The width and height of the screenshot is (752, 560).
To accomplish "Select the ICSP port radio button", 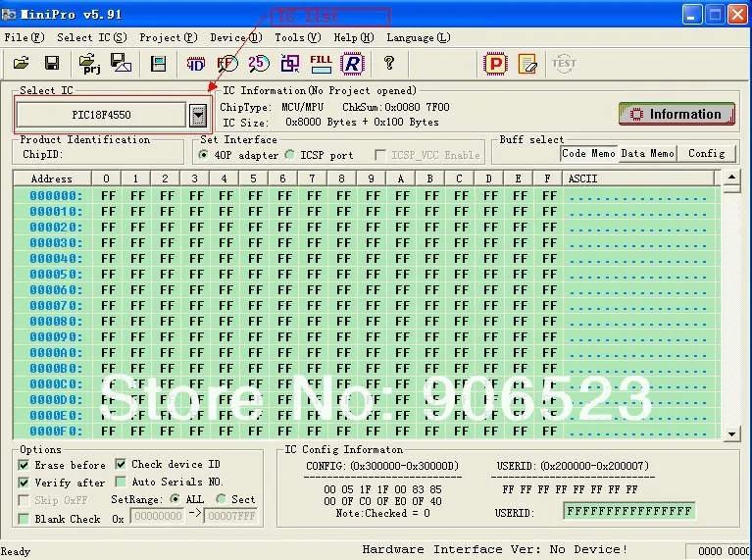I will pos(289,155).
